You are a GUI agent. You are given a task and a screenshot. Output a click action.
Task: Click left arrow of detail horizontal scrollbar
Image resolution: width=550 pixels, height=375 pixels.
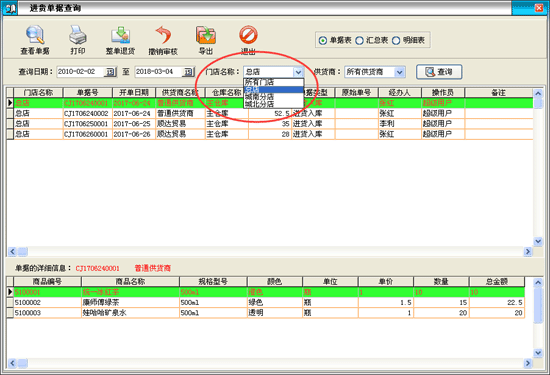pos(12,363)
